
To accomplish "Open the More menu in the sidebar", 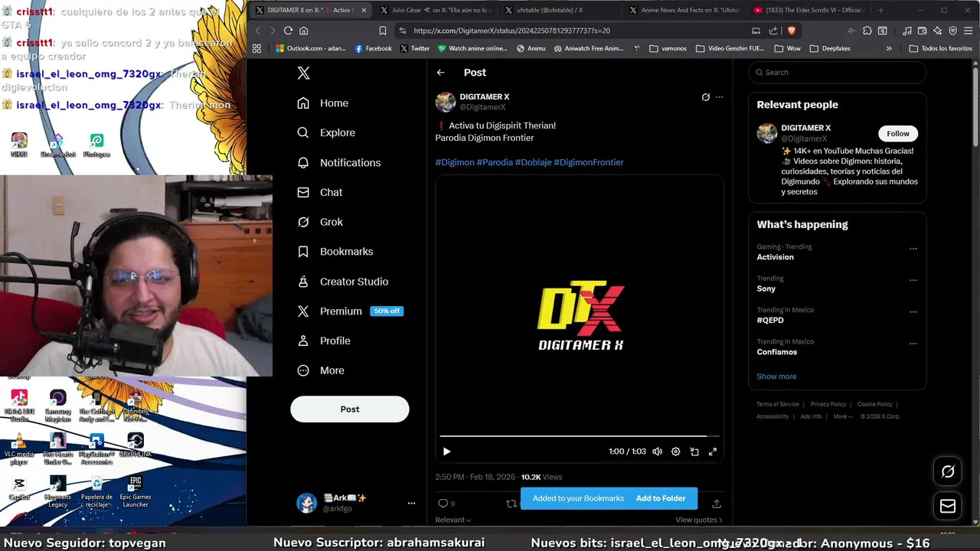I will pyautogui.click(x=321, y=370).
